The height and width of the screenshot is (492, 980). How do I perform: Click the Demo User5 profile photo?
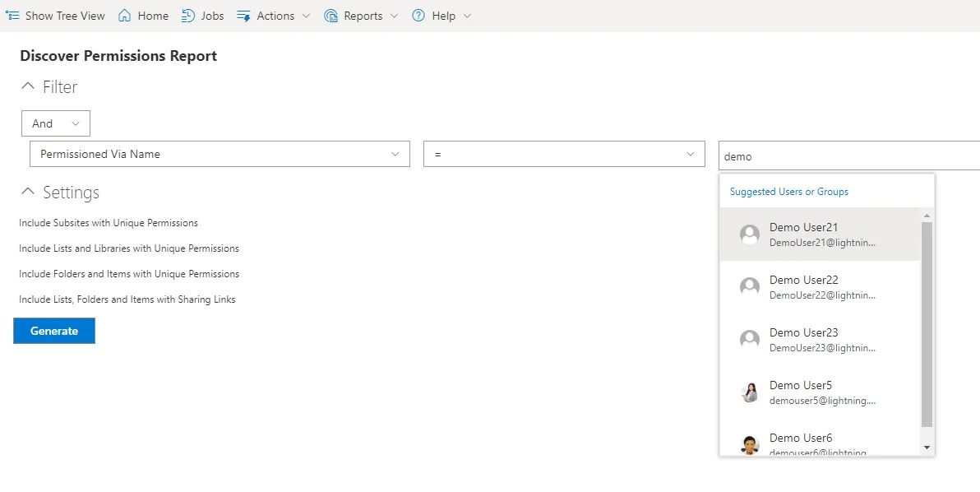coord(749,392)
